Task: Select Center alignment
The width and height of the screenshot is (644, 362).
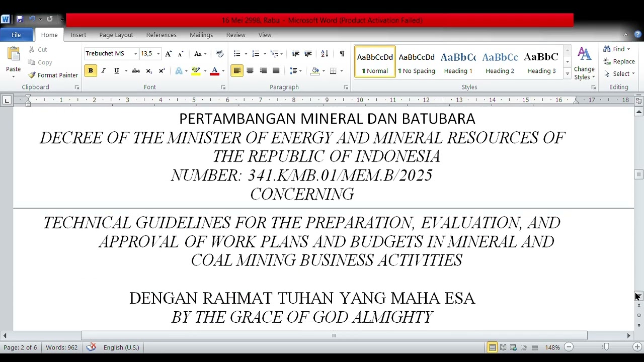Action: pyautogui.click(x=250, y=71)
